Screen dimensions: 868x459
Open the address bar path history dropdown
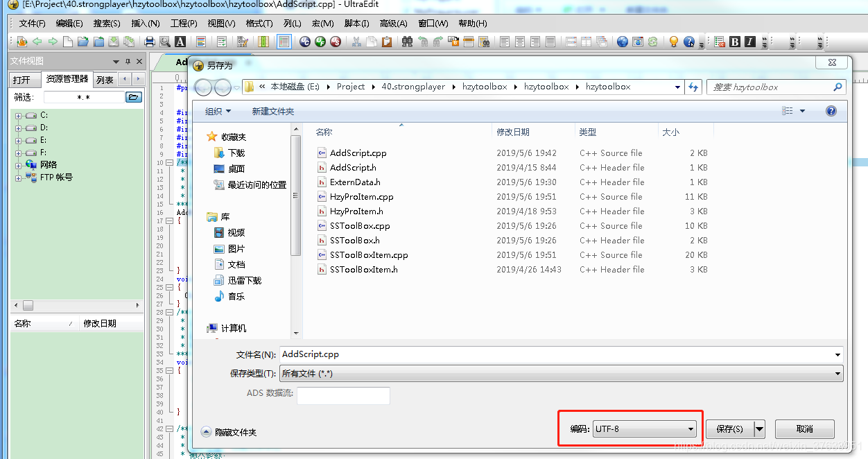coord(678,87)
